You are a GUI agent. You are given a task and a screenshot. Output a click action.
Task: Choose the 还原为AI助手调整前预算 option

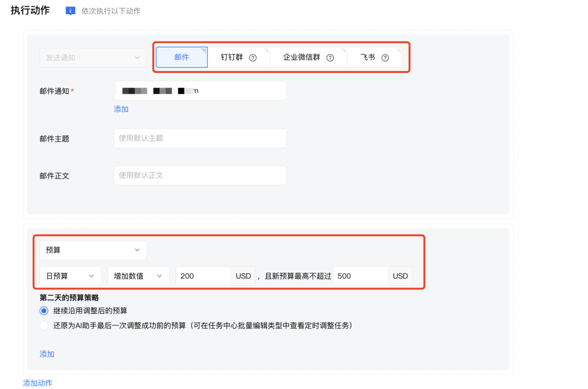[44, 325]
